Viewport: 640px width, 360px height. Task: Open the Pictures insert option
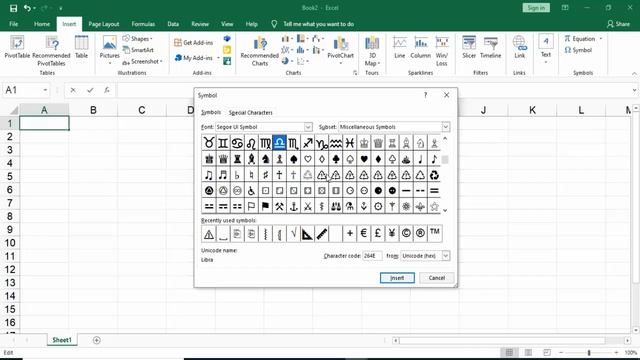click(x=109, y=50)
